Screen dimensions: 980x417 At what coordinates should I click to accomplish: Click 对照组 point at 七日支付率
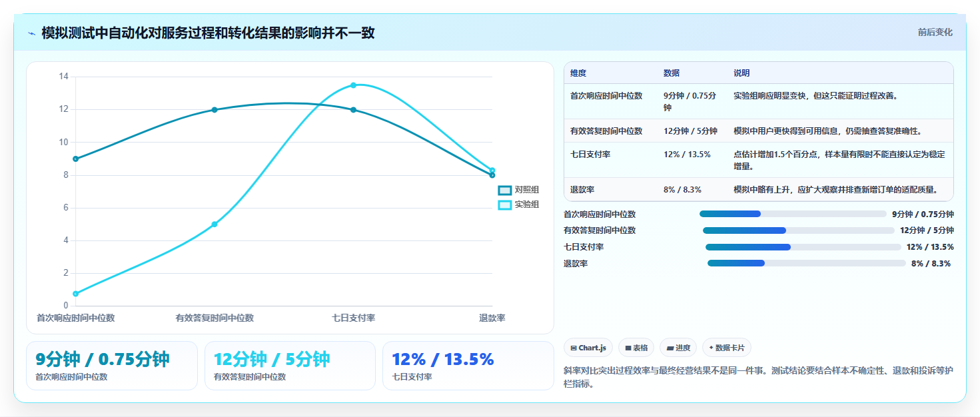[x=353, y=110]
